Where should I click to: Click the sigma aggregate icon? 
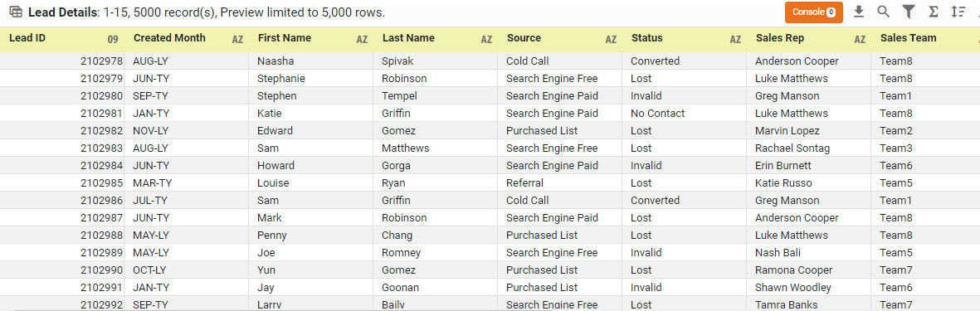click(x=934, y=12)
